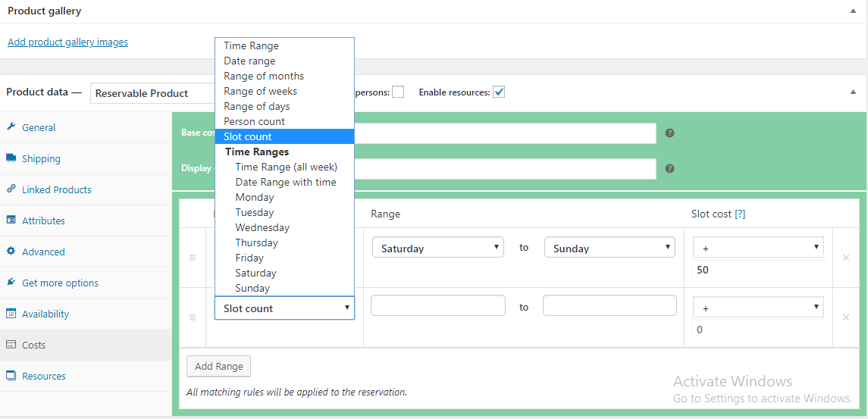Choose Person count from the dropdown list

[255, 121]
